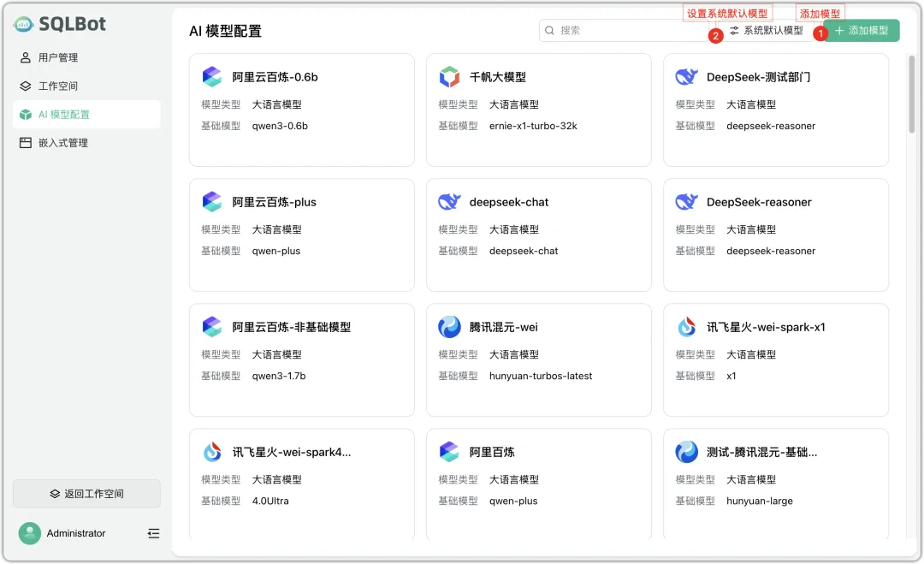Click the SQLBot logo icon
The width and height of the screenshot is (924, 564).
point(24,24)
